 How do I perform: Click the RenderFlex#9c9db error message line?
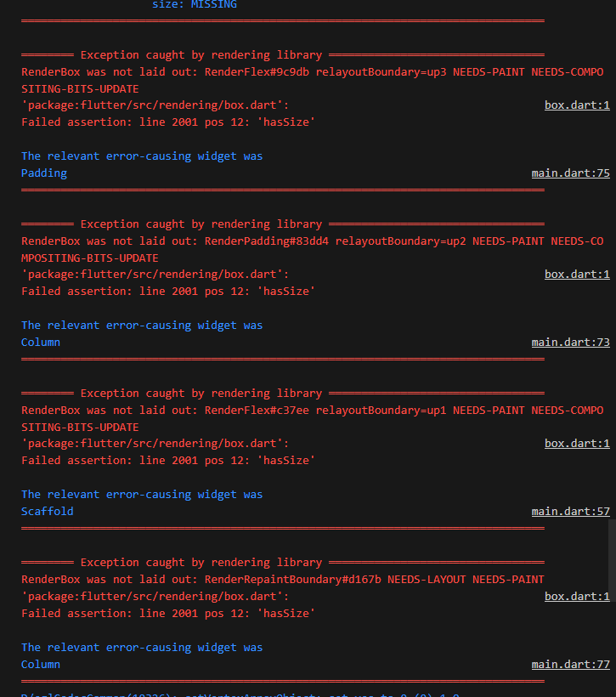(x=313, y=72)
